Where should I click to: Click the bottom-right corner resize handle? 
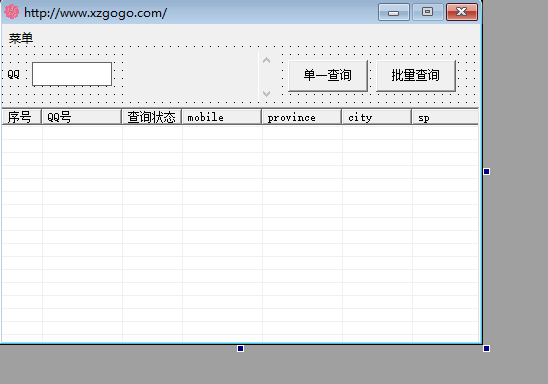(x=486, y=348)
